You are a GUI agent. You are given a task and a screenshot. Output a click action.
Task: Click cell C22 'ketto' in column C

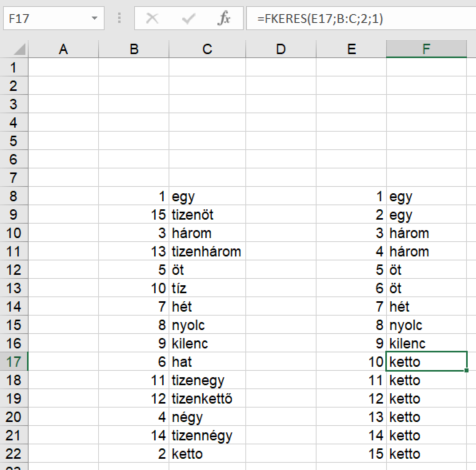[x=207, y=454]
